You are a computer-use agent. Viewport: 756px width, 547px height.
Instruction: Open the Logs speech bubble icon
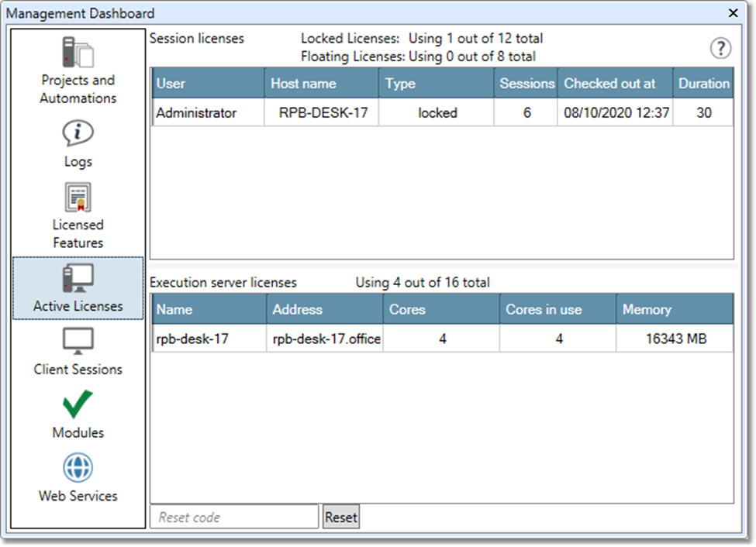coord(78,133)
